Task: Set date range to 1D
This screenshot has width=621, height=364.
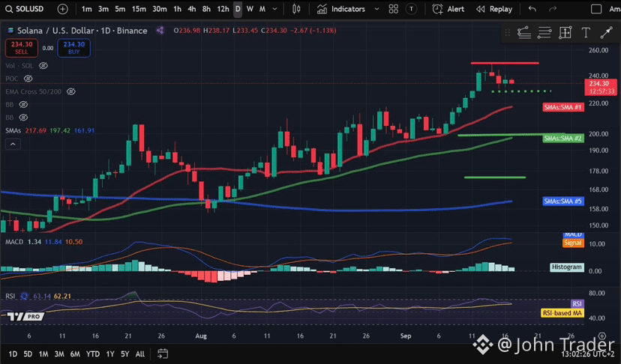Action: (x=13, y=354)
